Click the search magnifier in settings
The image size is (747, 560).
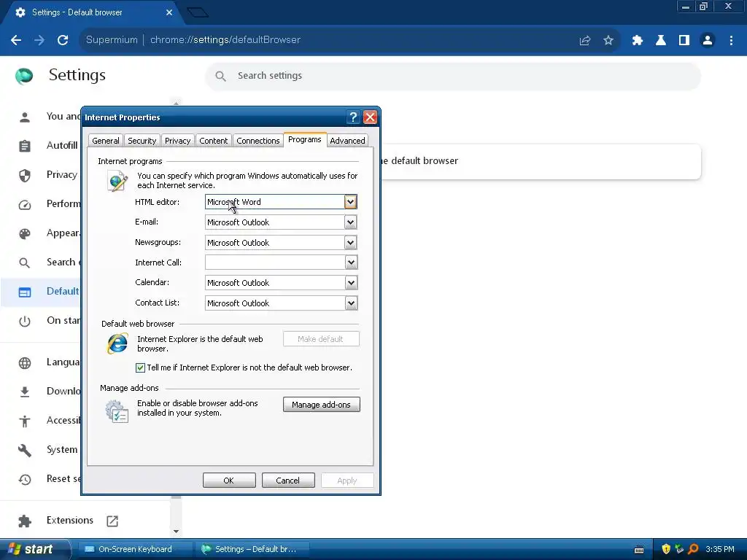220,76
